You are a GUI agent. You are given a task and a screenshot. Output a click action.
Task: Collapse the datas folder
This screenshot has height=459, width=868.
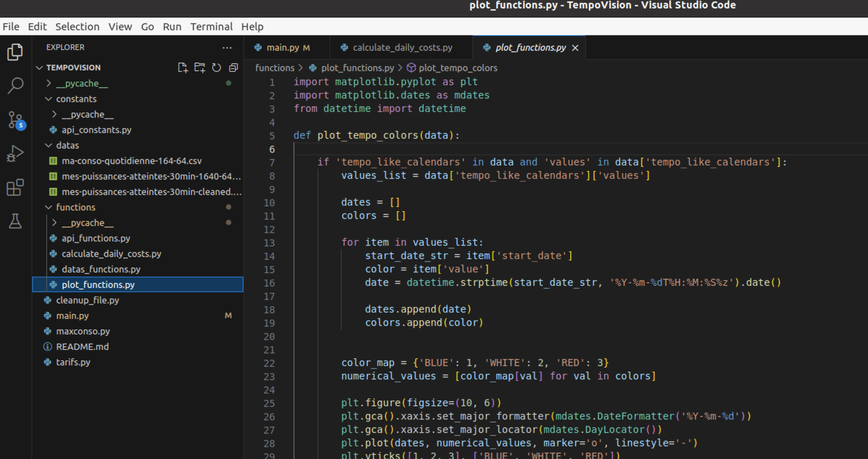coord(49,145)
